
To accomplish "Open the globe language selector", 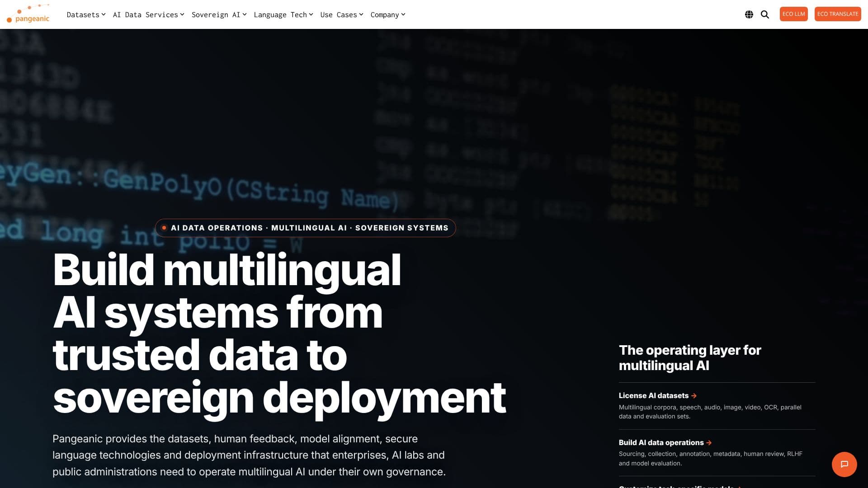I will pyautogui.click(x=749, y=14).
